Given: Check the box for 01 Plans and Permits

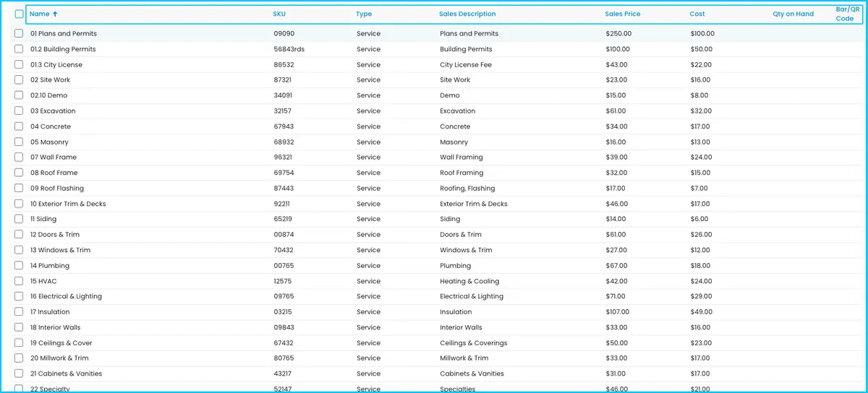Looking at the screenshot, I should point(19,33).
